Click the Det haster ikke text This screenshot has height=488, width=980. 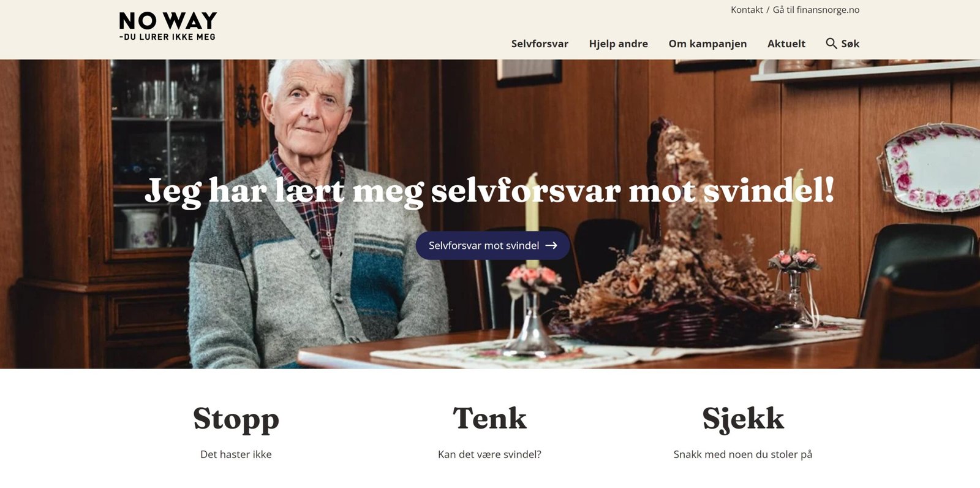[x=236, y=454]
